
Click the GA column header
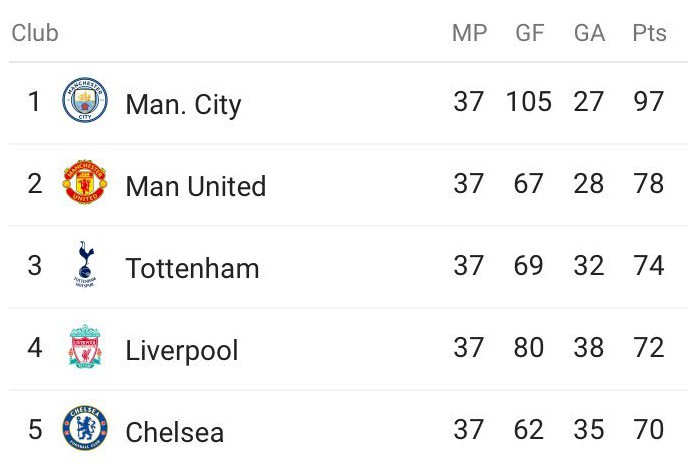[589, 33]
